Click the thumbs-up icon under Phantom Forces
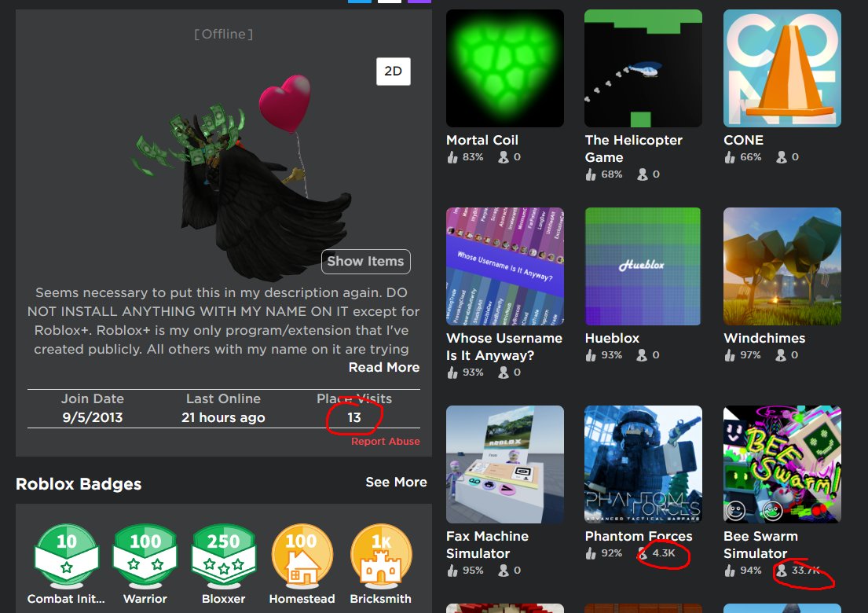The image size is (868, 613). [591, 553]
